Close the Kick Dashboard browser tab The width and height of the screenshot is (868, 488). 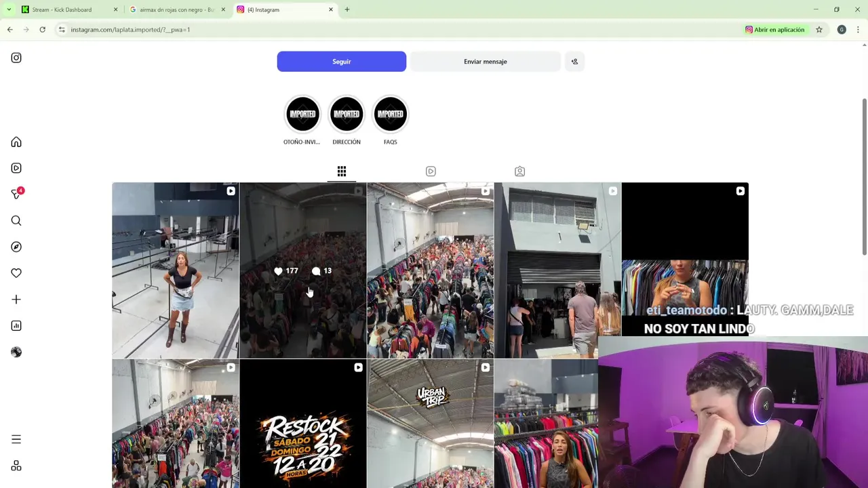[x=115, y=9]
